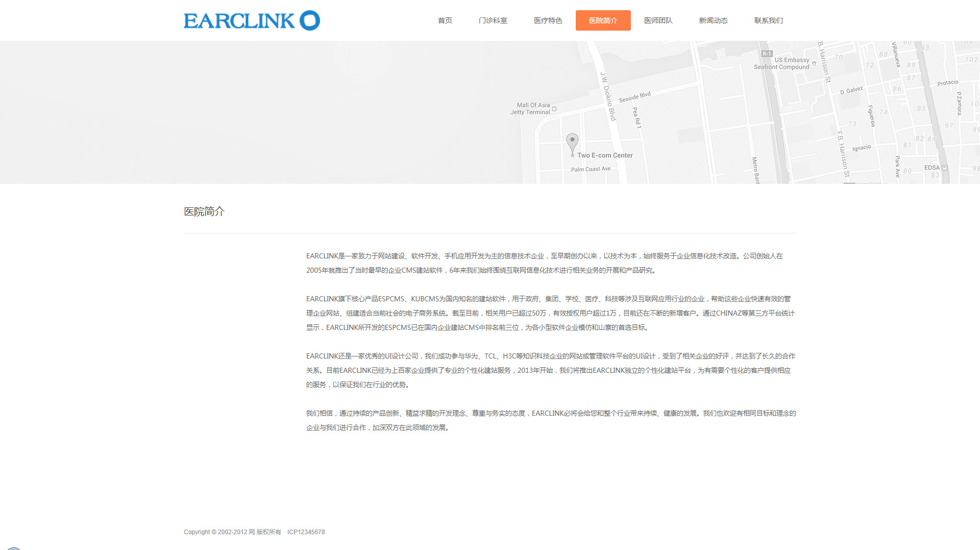Viewport: 980px width, 550px height.
Task: Go to the 门诊科室 navigation item
Action: [493, 20]
